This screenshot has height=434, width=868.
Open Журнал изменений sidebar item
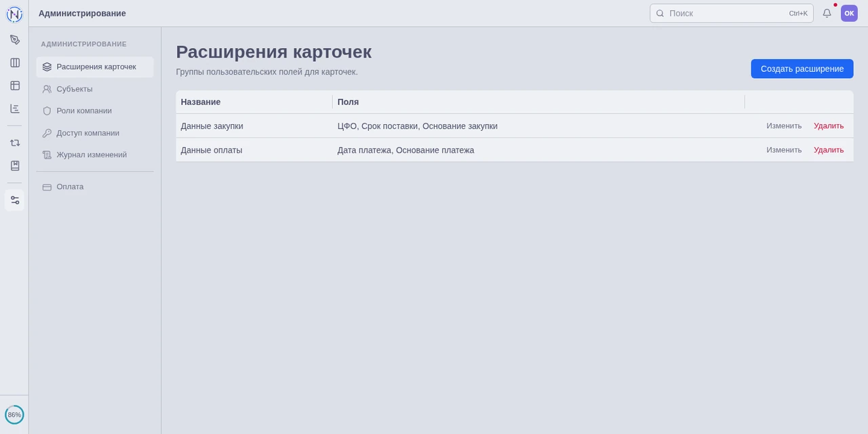[95, 155]
